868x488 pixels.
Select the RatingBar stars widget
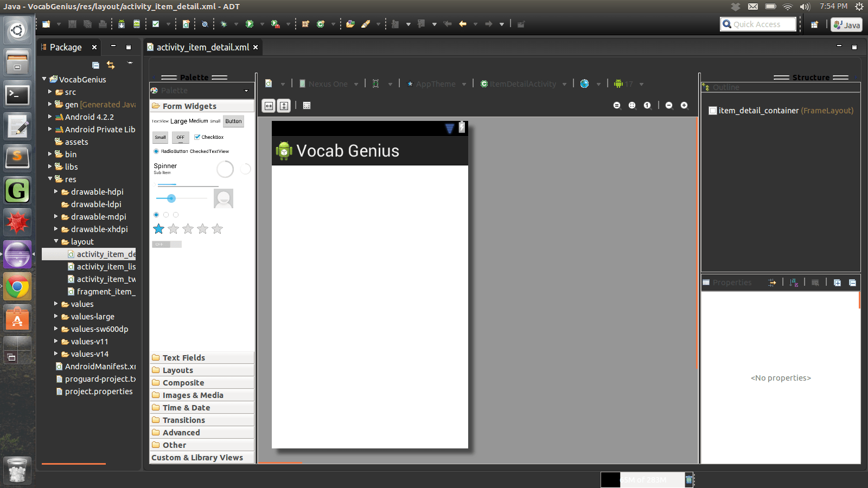pyautogui.click(x=188, y=229)
